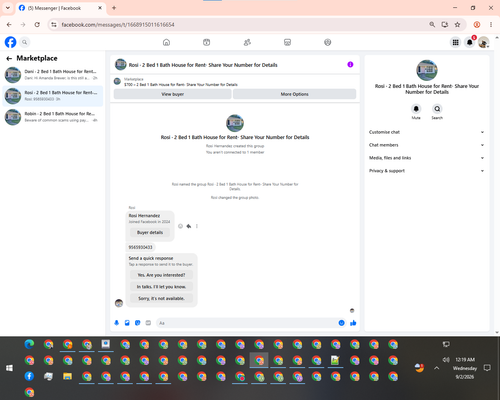Send quick response In talks. I'll let you know.
This screenshot has height=400, width=500.
point(161,287)
